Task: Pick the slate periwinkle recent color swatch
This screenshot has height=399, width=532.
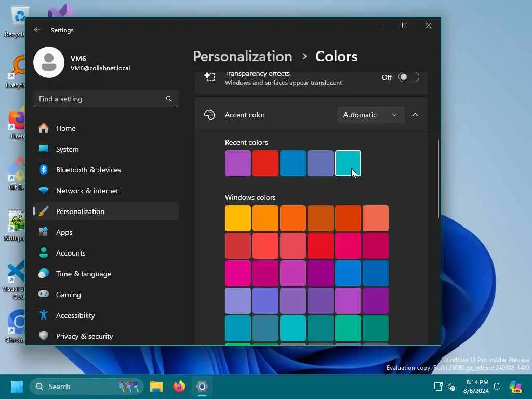Action: (x=320, y=163)
